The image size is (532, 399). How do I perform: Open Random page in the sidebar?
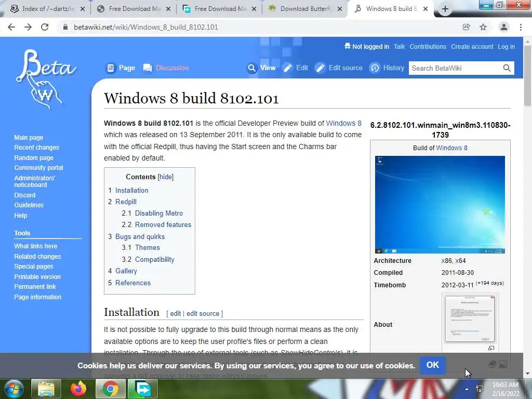(34, 158)
